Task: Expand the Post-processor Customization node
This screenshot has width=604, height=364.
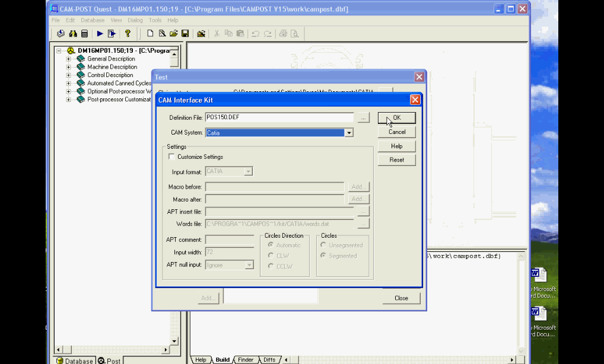Action: [x=68, y=99]
